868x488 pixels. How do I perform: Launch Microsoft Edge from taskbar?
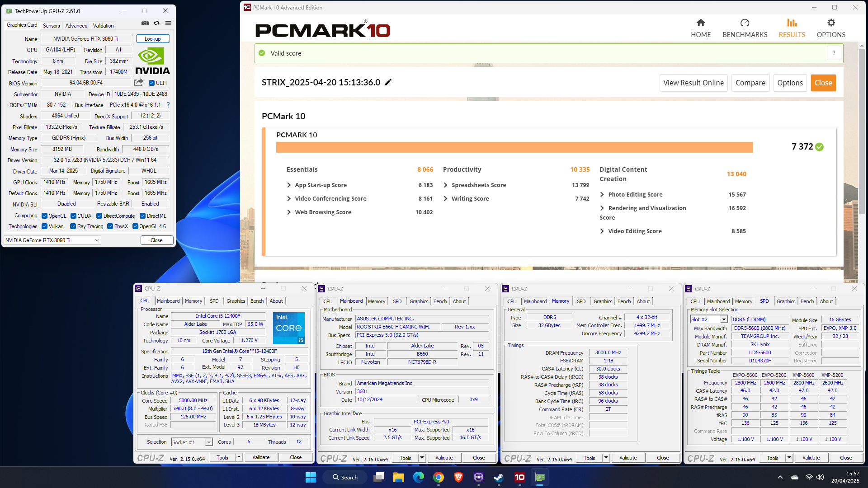tap(419, 477)
